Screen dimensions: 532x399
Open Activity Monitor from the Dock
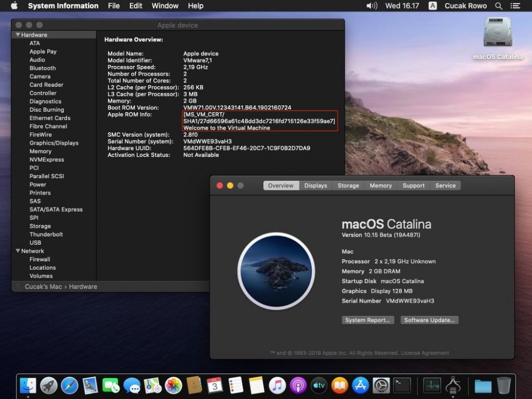(432, 386)
